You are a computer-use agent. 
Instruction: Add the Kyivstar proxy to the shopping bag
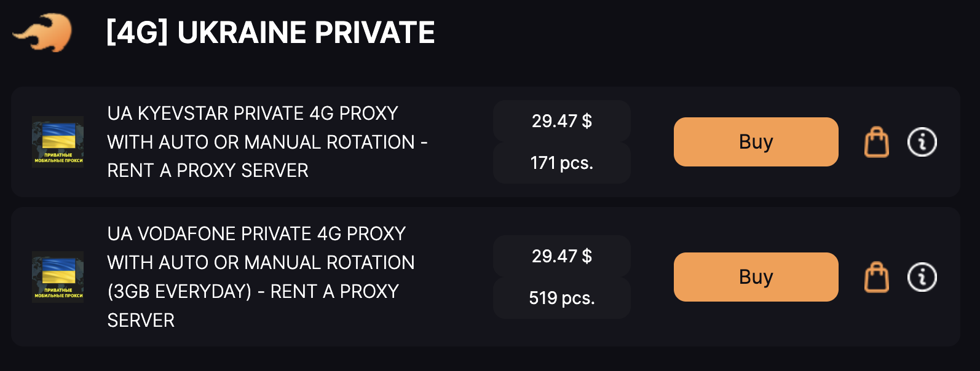[x=876, y=142]
